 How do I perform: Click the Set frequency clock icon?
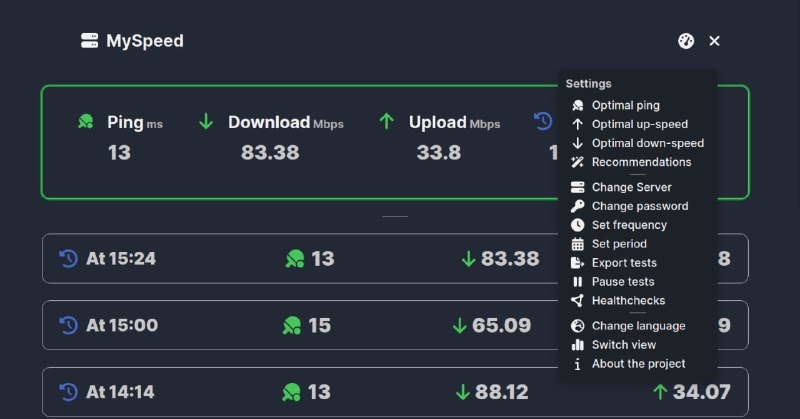click(577, 225)
